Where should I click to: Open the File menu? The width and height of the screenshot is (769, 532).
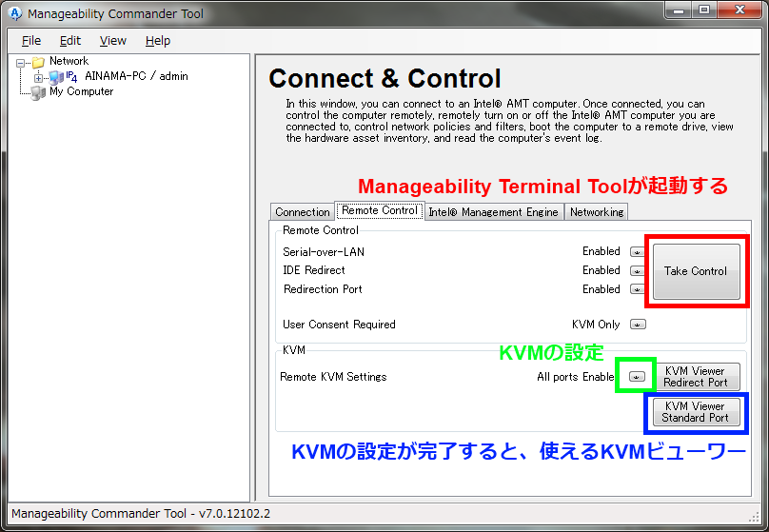31,41
